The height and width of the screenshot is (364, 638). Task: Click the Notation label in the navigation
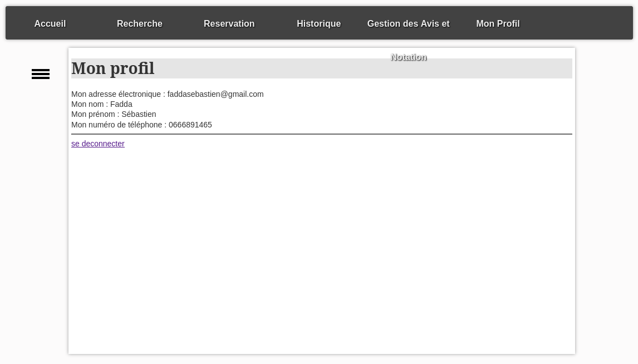tap(408, 57)
